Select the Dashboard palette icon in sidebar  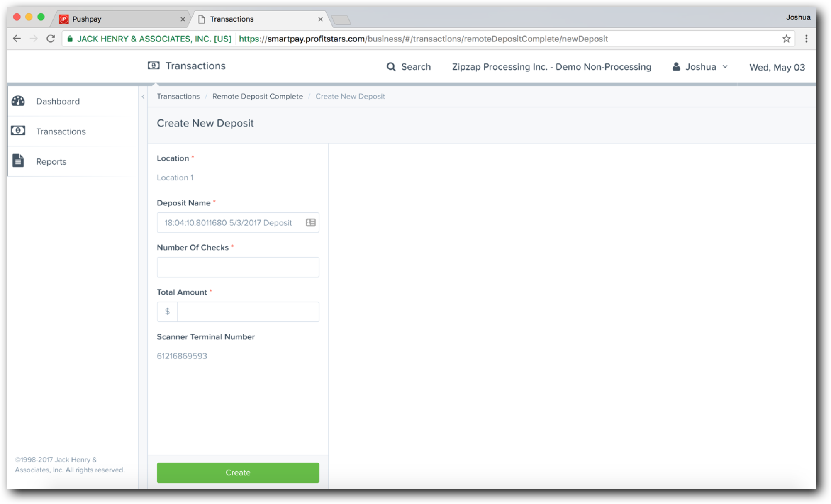pyautogui.click(x=19, y=101)
